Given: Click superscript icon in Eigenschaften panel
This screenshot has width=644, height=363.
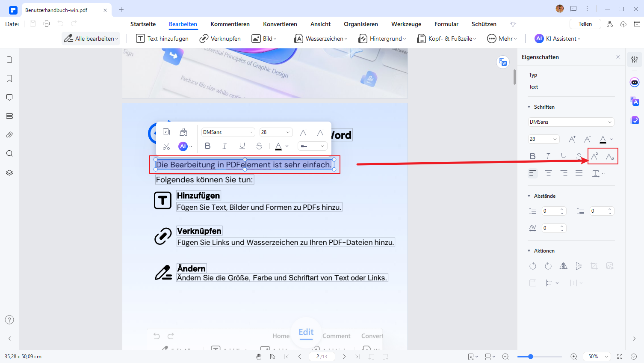Looking at the screenshot, I should [594, 156].
